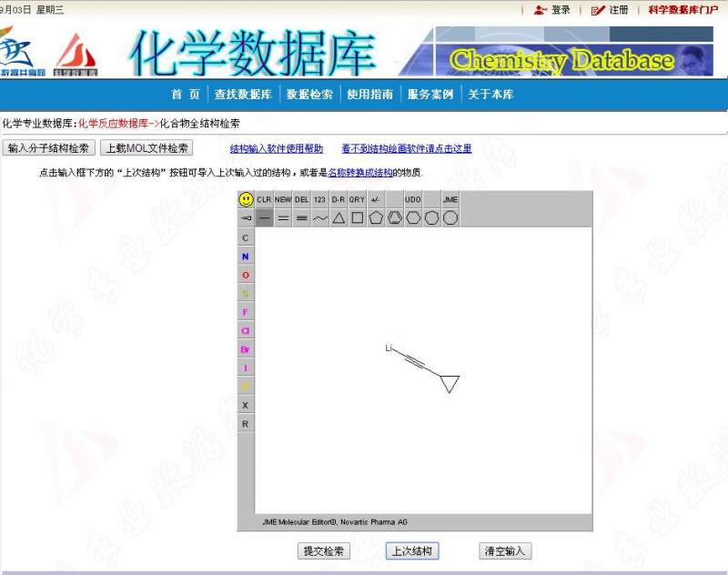Image resolution: width=728 pixels, height=575 pixels.
Task: Select the R group atom button
Action: [x=246, y=424]
